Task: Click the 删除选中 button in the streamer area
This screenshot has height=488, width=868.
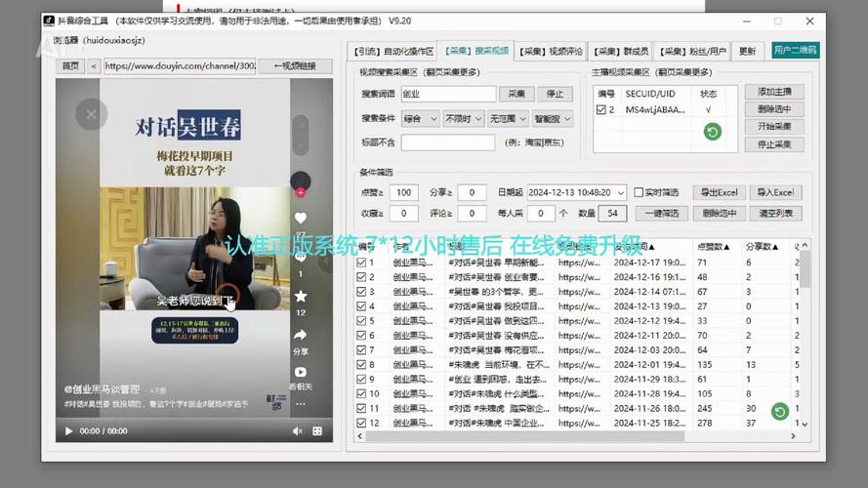Action: pos(774,109)
